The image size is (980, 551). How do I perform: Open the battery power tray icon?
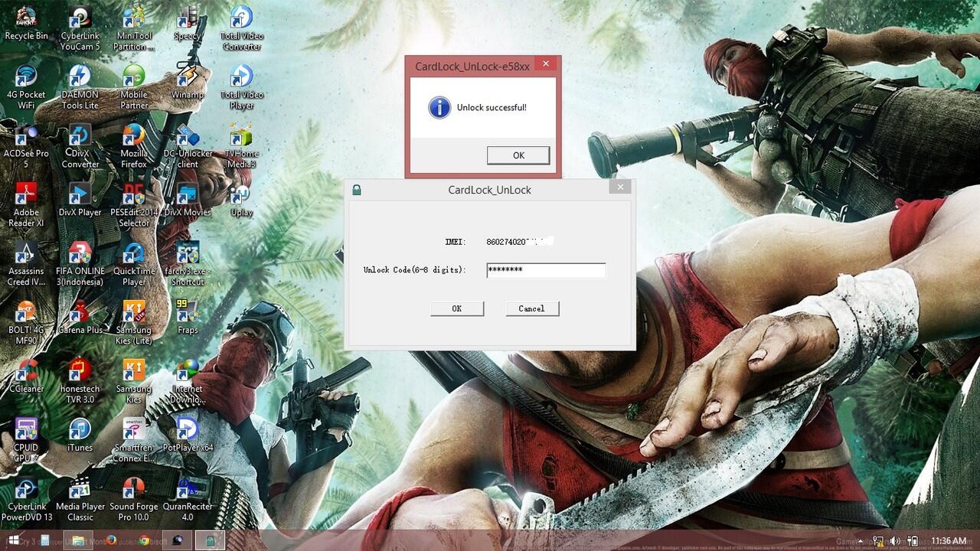[912, 541]
